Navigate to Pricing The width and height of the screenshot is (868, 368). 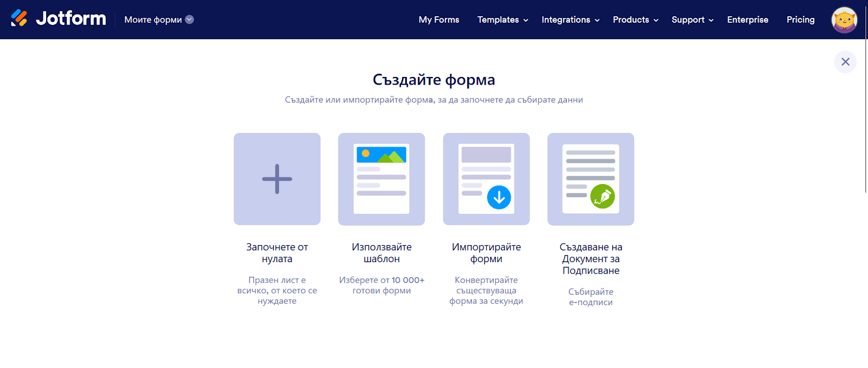800,20
